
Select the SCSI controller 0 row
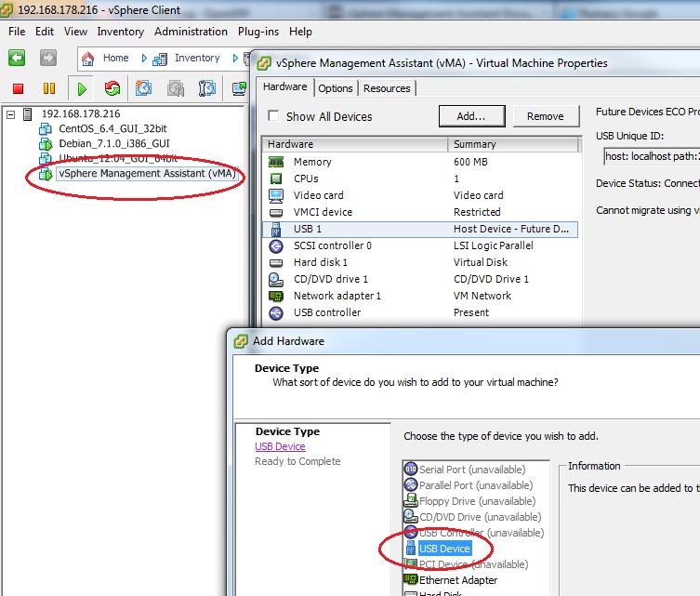[x=419, y=245]
